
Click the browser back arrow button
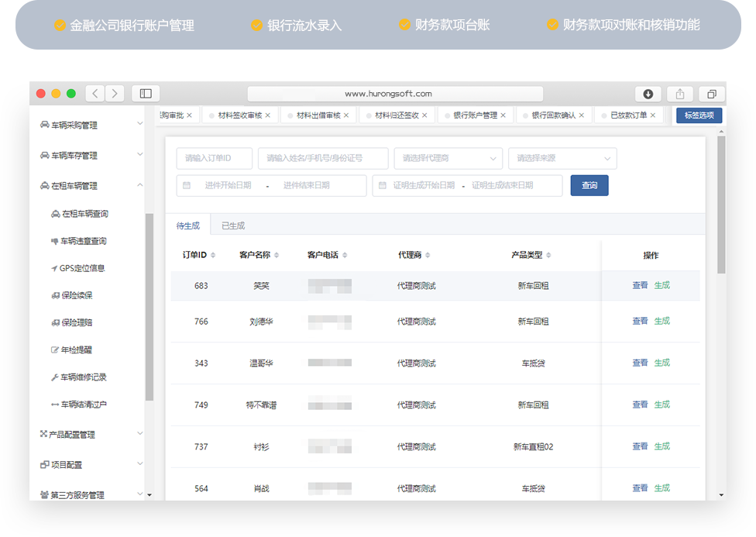coord(95,94)
